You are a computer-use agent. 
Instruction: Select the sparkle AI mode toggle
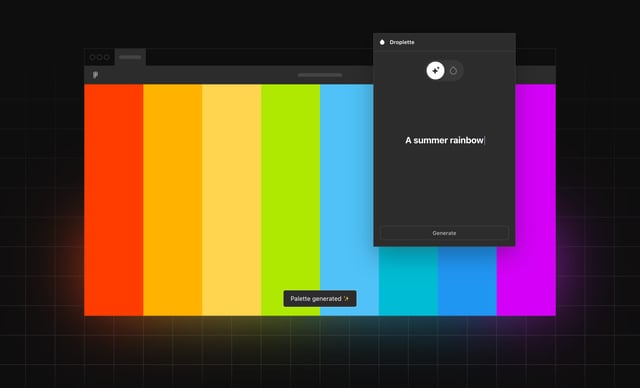(436, 71)
